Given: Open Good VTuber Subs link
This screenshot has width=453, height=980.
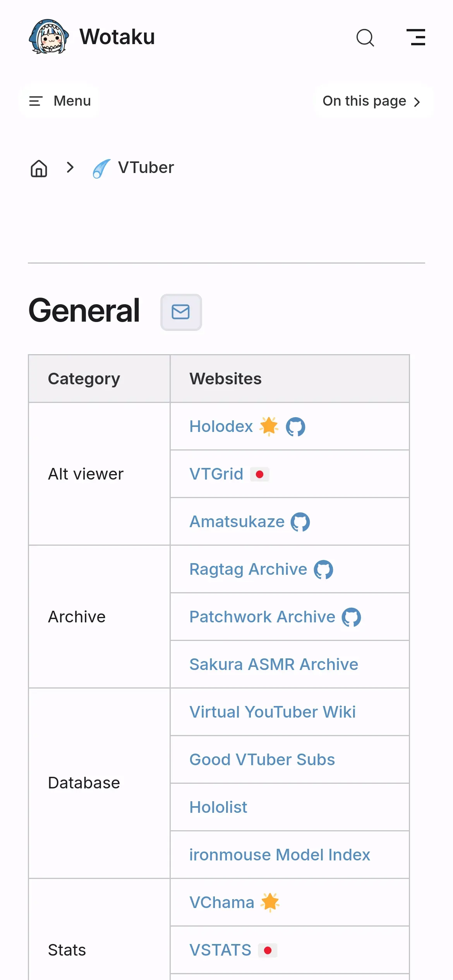Looking at the screenshot, I should [x=262, y=760].
